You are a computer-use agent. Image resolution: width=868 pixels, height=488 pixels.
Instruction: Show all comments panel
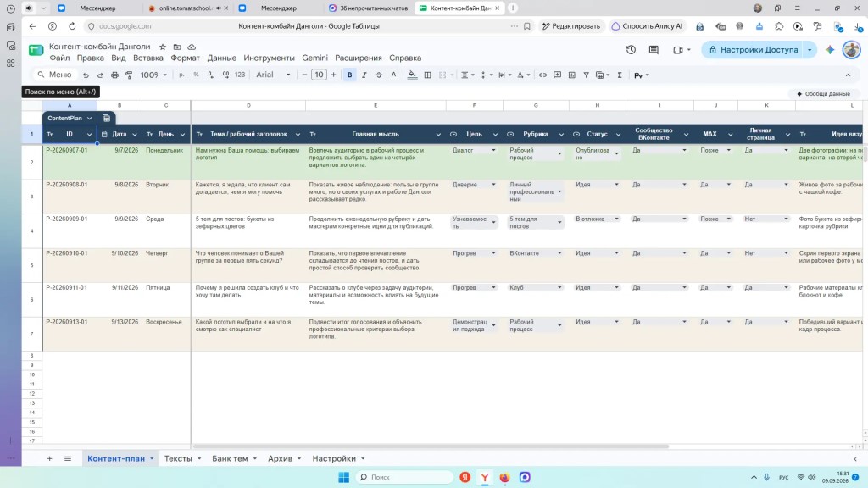654,50
